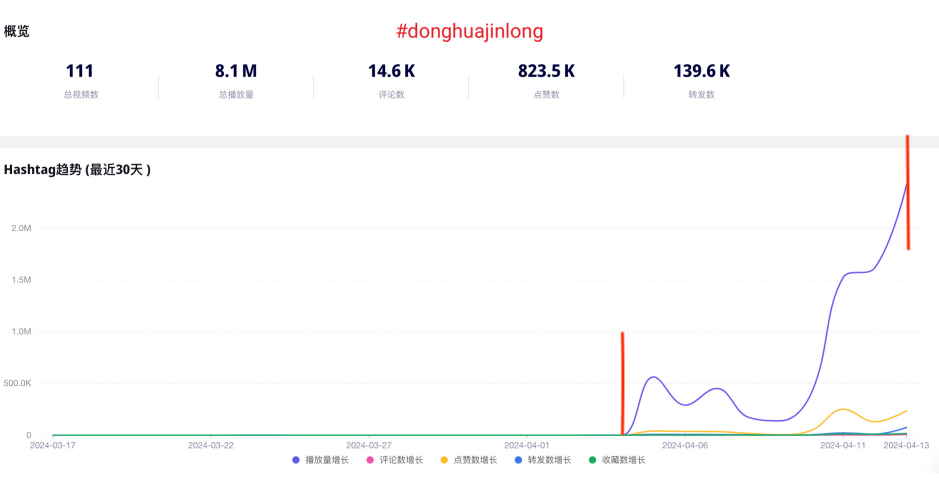The width and height of the screenshot is (939, 478).
Task: Hide the 转发数增长 series via its label
Action: (x=549, y=460)
